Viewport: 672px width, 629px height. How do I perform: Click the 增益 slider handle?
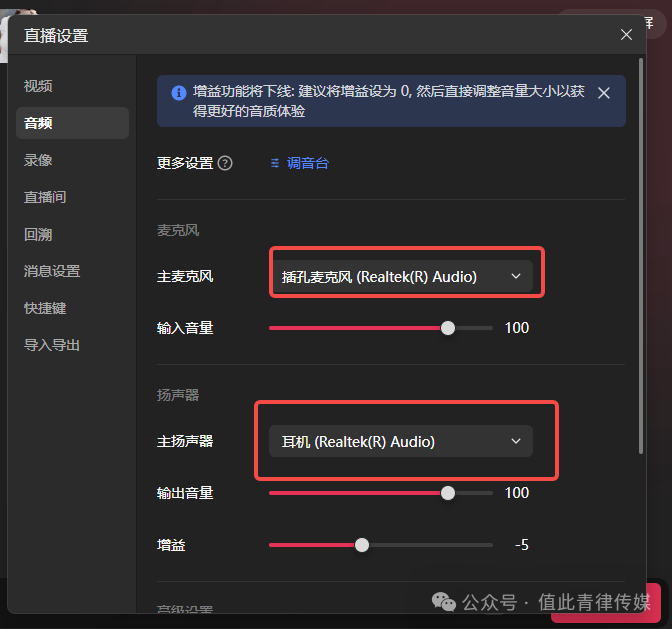click(x=362, y=545)
